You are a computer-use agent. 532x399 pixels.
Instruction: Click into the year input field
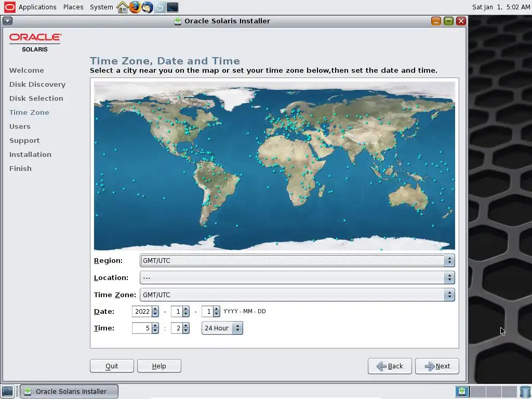pyautogui.click(x=142, y=312)
